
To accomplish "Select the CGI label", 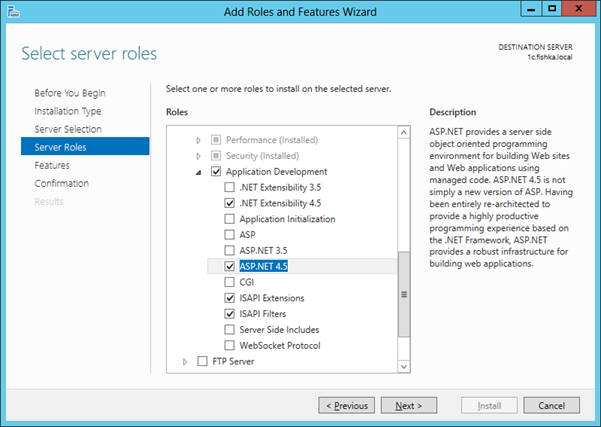I will 246,282.
